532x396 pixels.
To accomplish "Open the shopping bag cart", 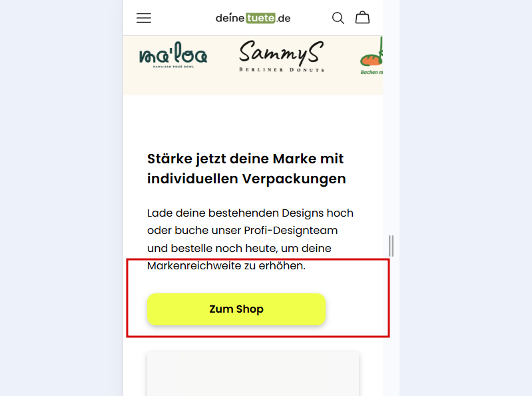I will [362, 17].
